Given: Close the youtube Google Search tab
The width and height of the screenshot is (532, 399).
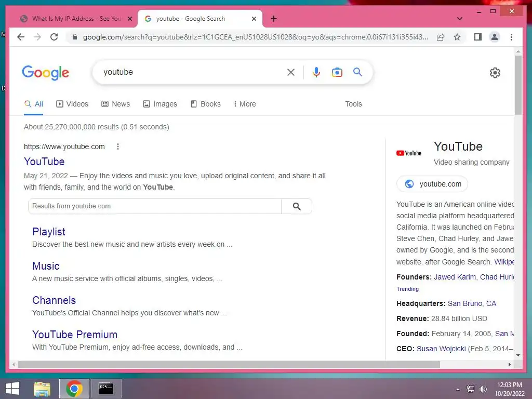Looking at the screenshot, I should click(x=254, y=19).
